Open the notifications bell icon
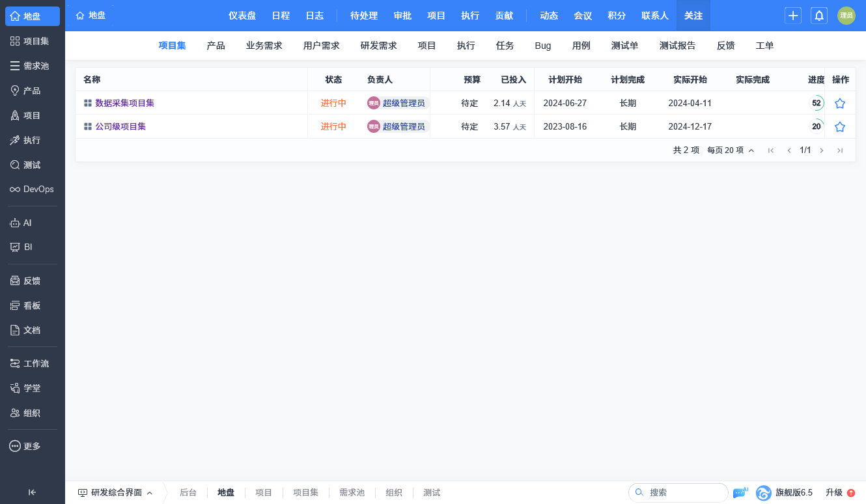 (x=819, y=16)
